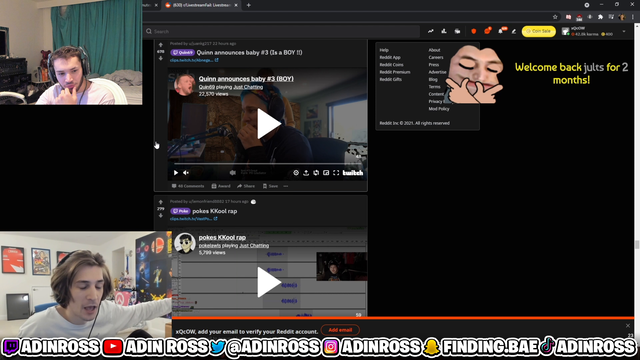Click Award on the Quinn post
Viewport: 640px width, 360px height.
221,186
